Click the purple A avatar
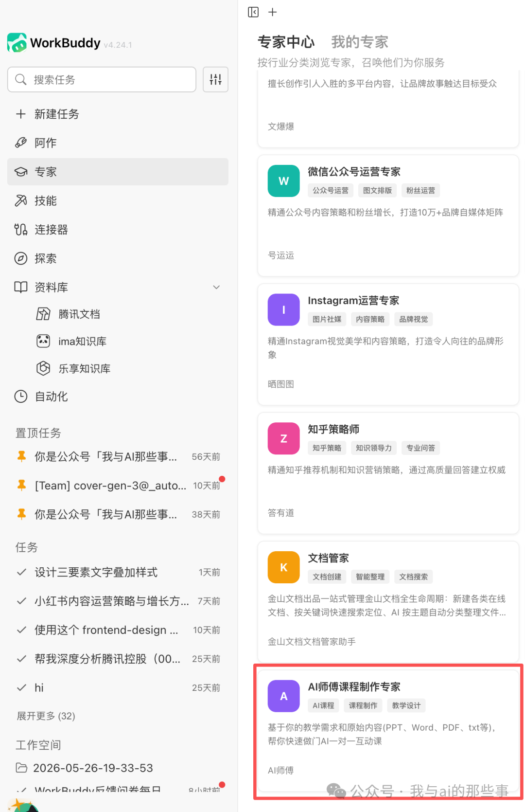525x812 pixels. click(x=284, y=696)
